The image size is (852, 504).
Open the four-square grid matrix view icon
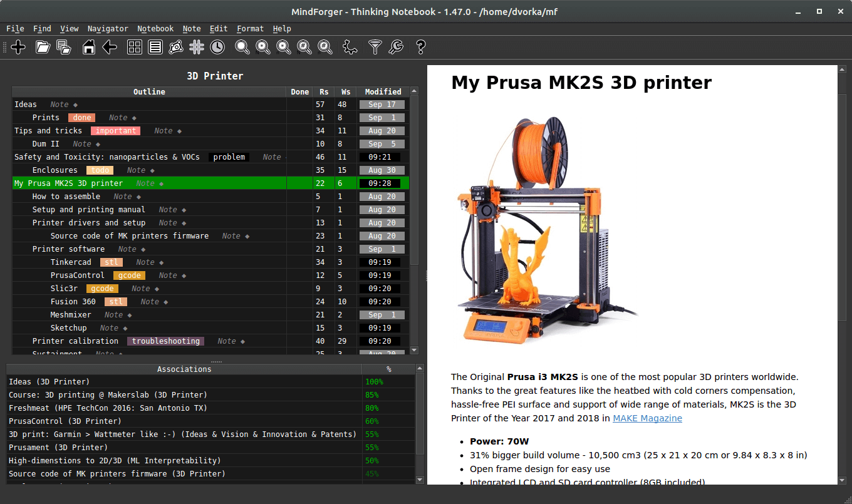coord(135,47)
